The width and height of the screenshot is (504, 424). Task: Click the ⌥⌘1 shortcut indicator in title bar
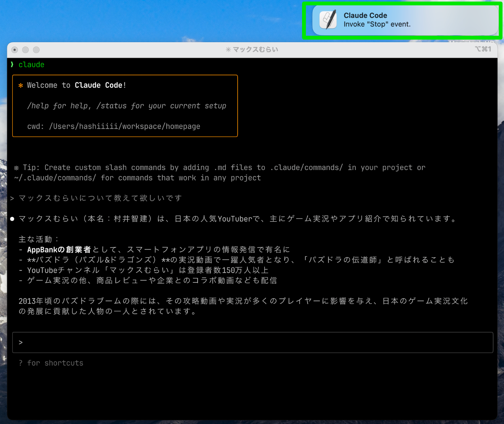(483, 49)
